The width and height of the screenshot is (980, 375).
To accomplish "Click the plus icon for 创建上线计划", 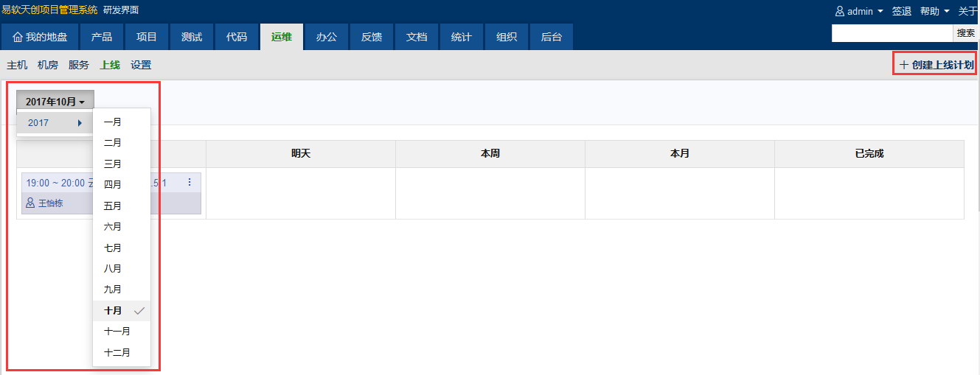I will pos(903,65).
